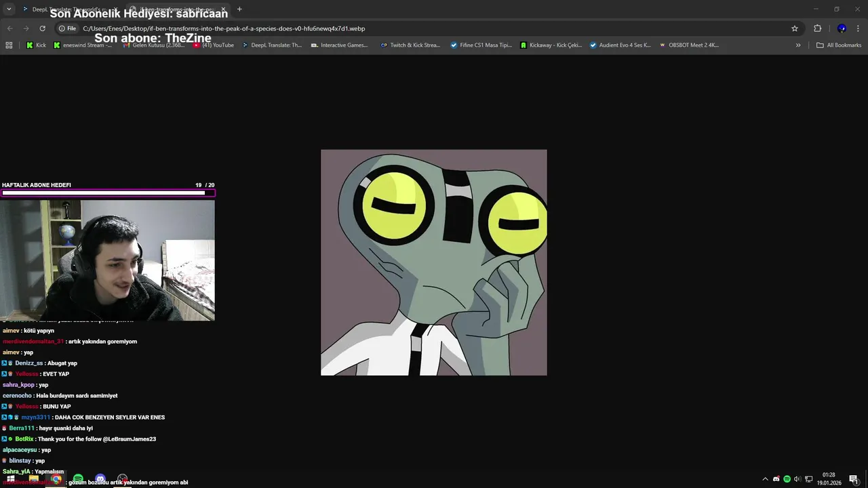
Task: Click the Grey Matter cartoon image
Action: click(434, 262)
